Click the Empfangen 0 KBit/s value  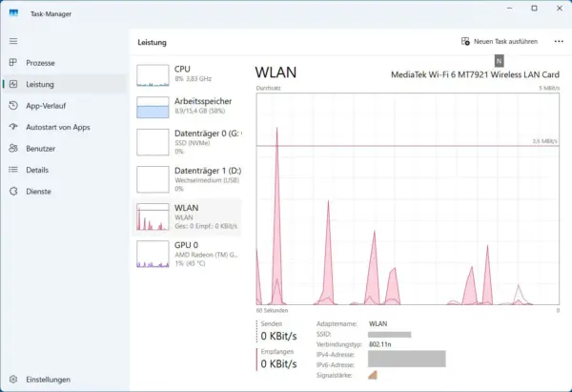pos(278,364)
